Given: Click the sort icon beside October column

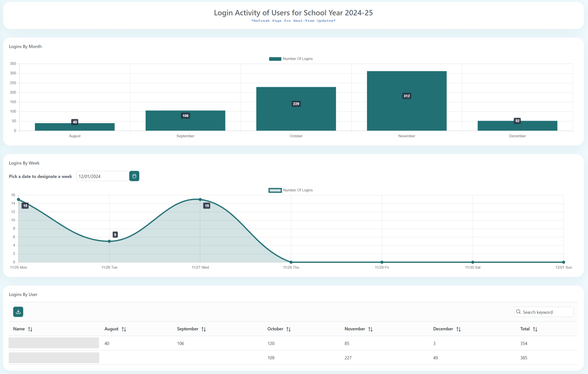Looking at the screenshot, I should [289, 329].
